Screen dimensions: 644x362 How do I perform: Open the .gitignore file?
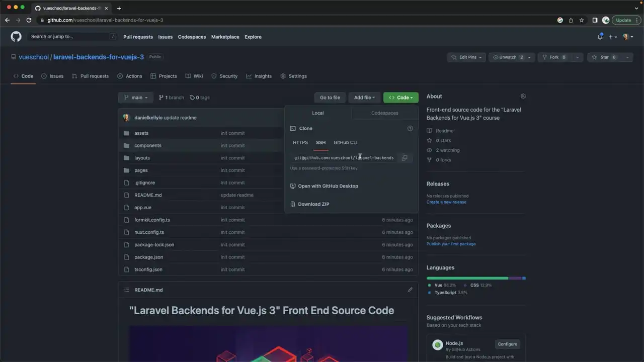tap(144, 183)
